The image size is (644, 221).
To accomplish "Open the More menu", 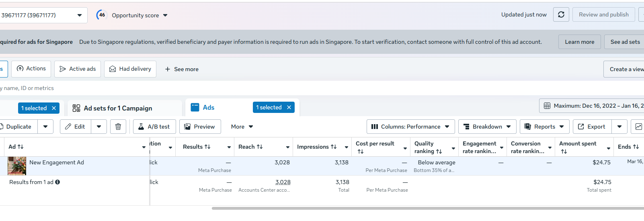I will coord(242,127).
